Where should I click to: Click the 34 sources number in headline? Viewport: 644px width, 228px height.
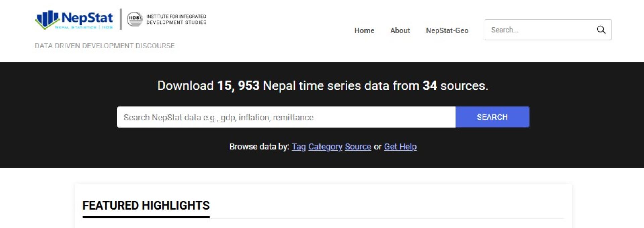click(x=430, y=86)
